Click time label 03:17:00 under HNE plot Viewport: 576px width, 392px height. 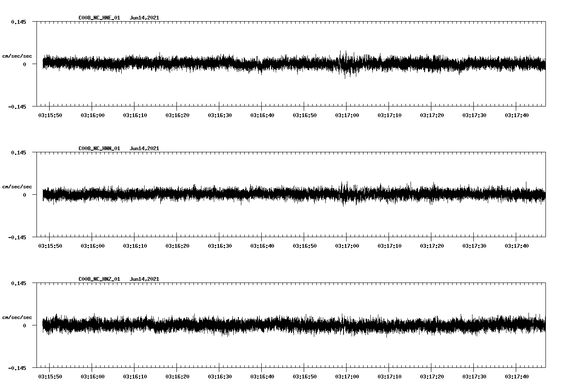tap(347, 115)
